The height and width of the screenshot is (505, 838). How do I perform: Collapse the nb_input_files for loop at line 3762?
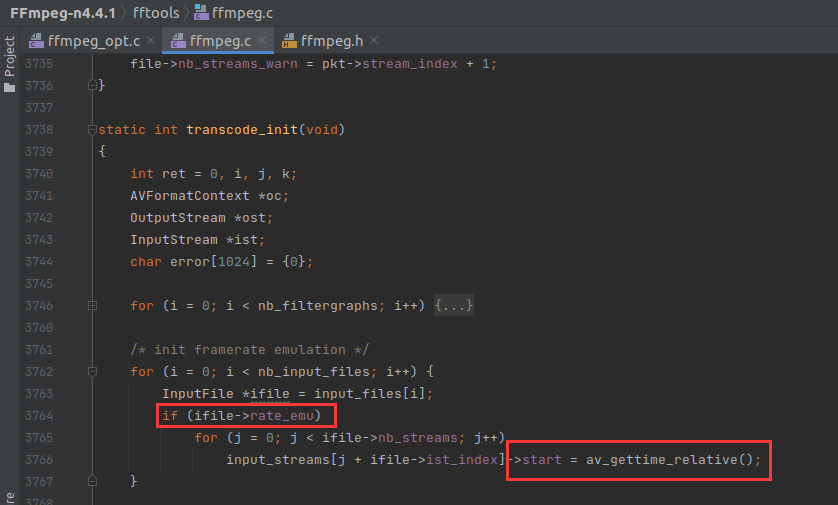(x=94, y=371)
